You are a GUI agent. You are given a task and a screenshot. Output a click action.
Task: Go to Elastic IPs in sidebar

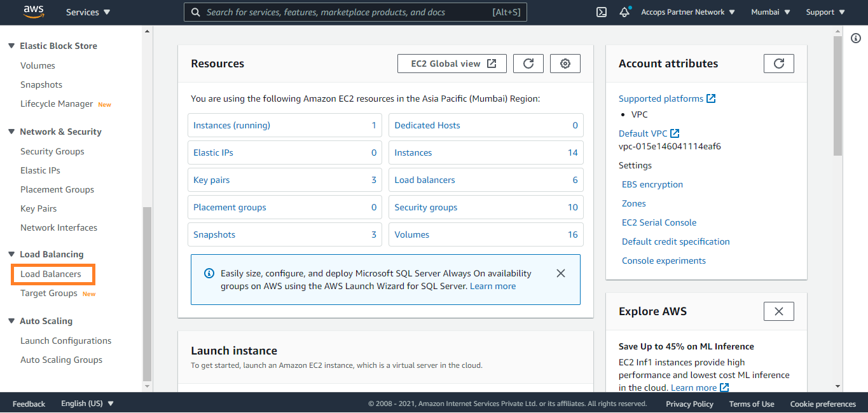pos(40,170)
